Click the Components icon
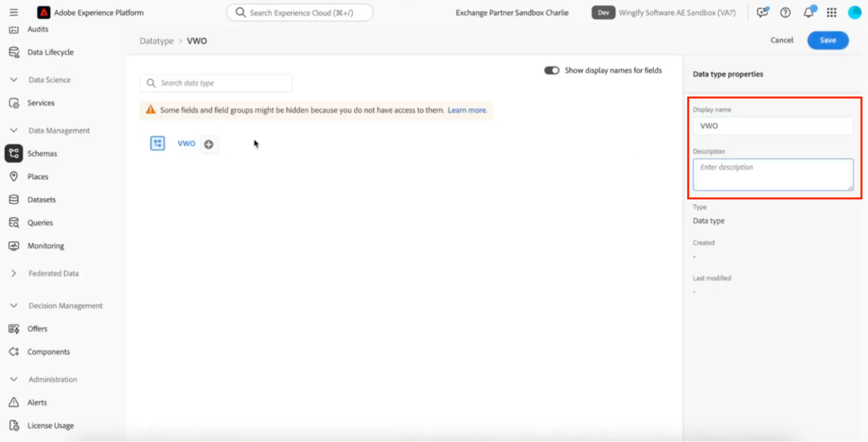This screenshot has width=868, height=442. (x=14, y=352)
